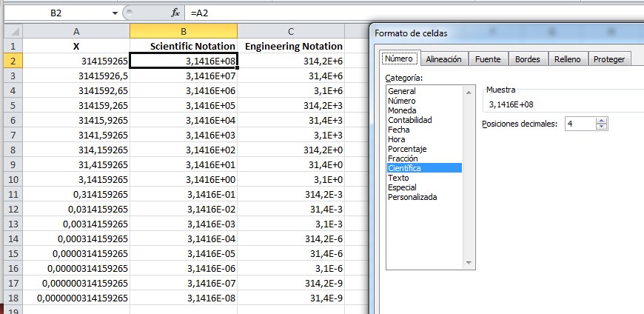The height and width of the screenshot is (314, 644).
Task: Click the Posiciones decimales input field
Action: tap(580, 124)
